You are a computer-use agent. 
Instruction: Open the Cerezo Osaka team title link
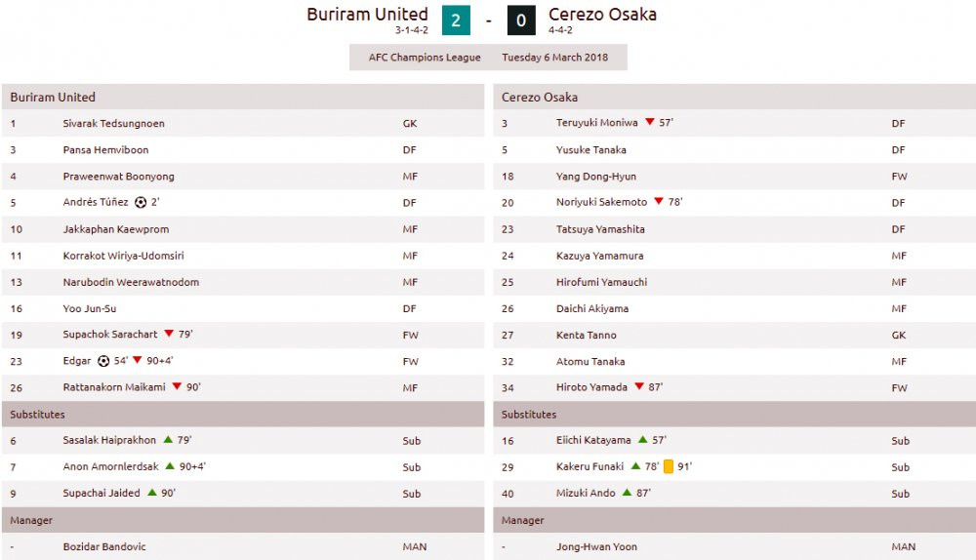[x=602, y=15]
